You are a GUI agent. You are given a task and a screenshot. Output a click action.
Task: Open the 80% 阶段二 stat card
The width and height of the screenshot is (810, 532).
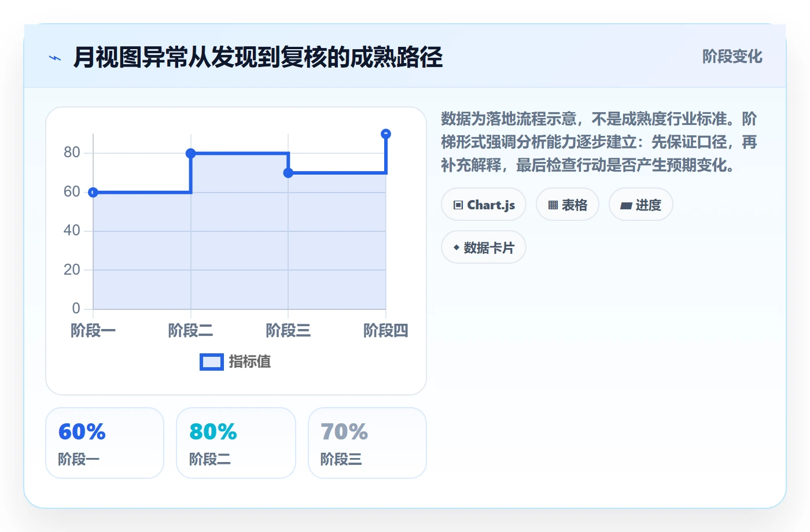tap(236, 443)
